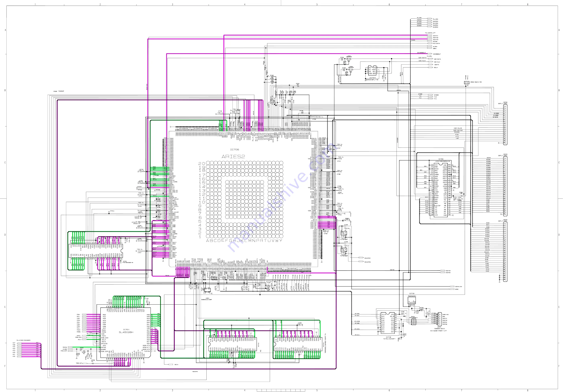Screen dimensions: 563x392
Task: Click the EX-GAME-PORT-I/F label
Action: 438,331
